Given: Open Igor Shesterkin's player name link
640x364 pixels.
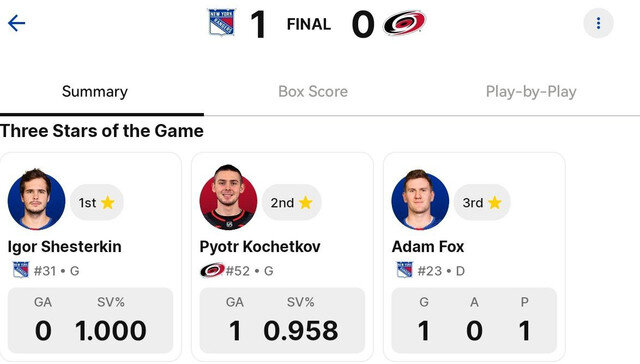Looking at the screenshot, I should point(64,246).
